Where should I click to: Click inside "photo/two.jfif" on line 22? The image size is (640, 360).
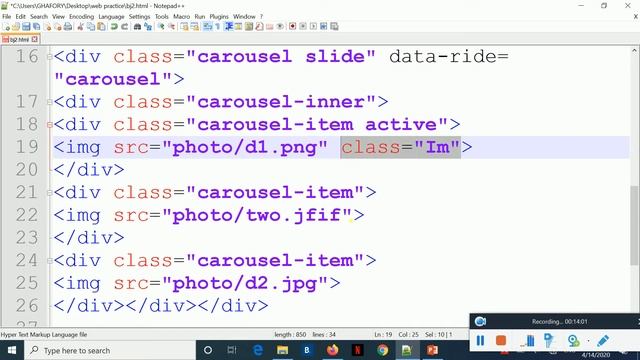click(257, 215)
